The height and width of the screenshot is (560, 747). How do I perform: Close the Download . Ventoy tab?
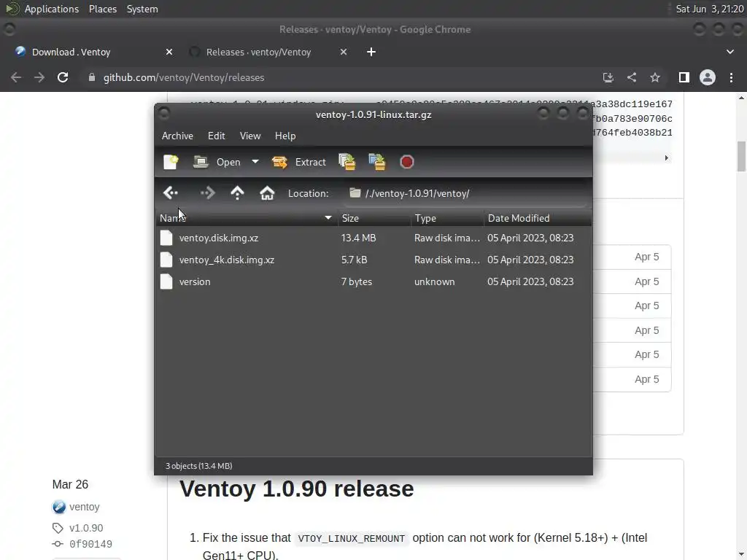[169, 52]
